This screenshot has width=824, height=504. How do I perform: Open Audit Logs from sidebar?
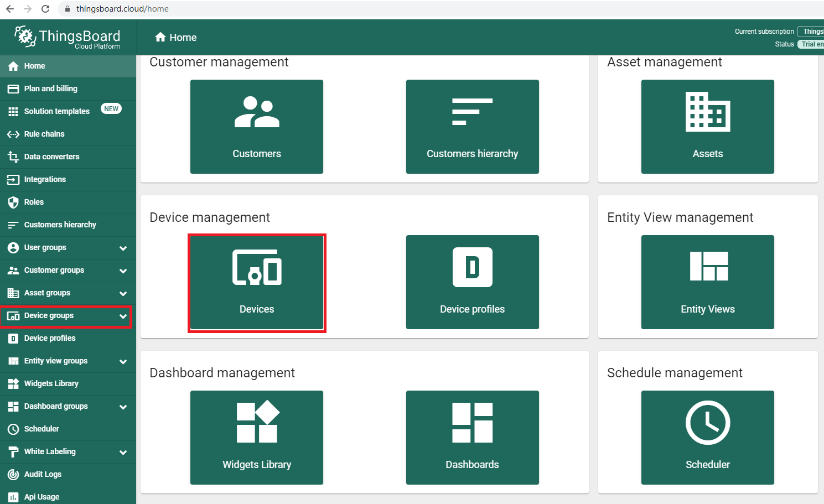point(43,474)
